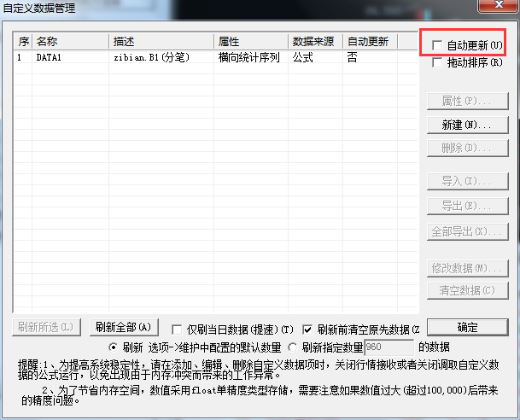Image resolution: width=520 pixels, height=420 pixels.
Task: Open 属性(P)... button
Action: 468,101
